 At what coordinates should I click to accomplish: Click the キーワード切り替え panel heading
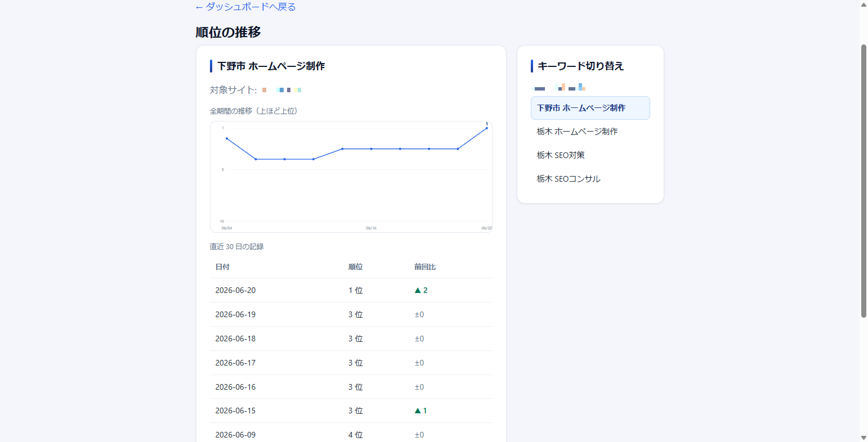point(581,66)
